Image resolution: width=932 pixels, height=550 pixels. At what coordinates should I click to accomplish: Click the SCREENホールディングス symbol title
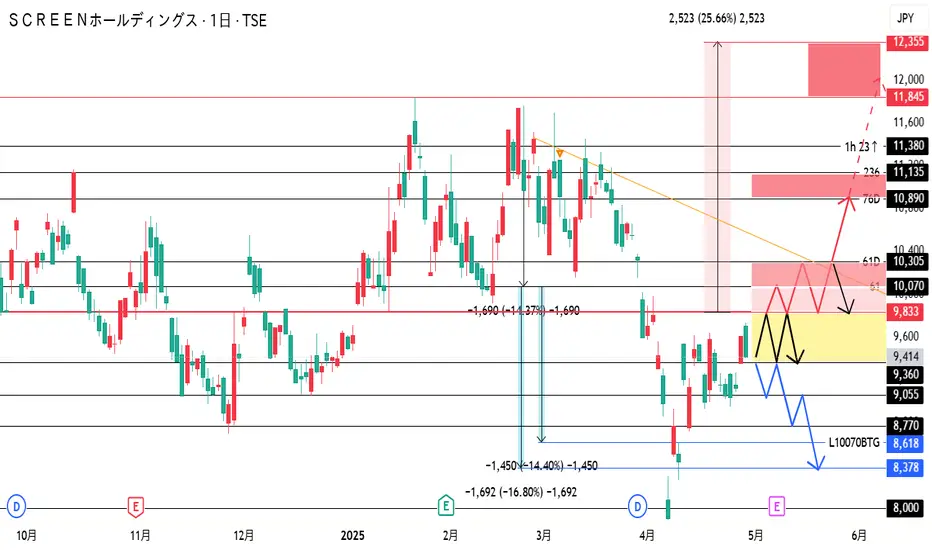click(102, 21)
